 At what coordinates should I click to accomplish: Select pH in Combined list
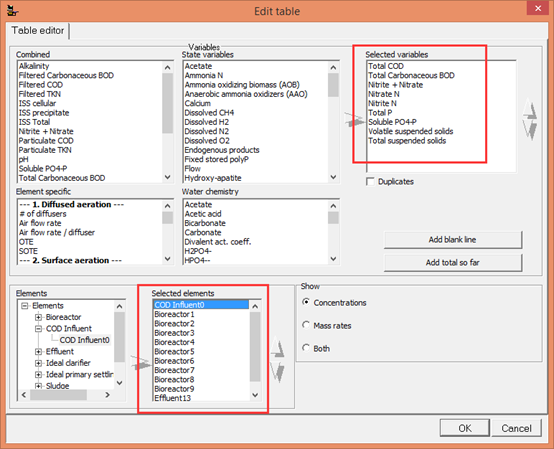point(23,159)
